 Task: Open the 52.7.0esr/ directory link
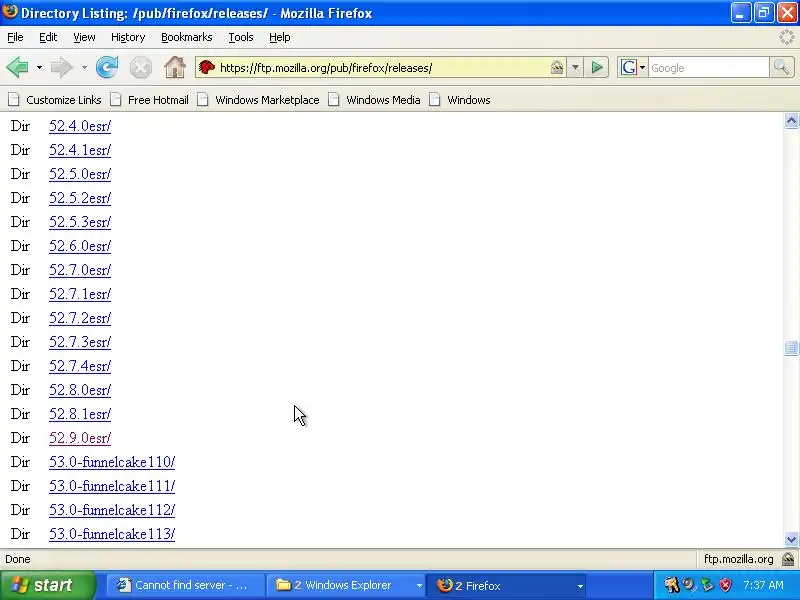point(80,270)
